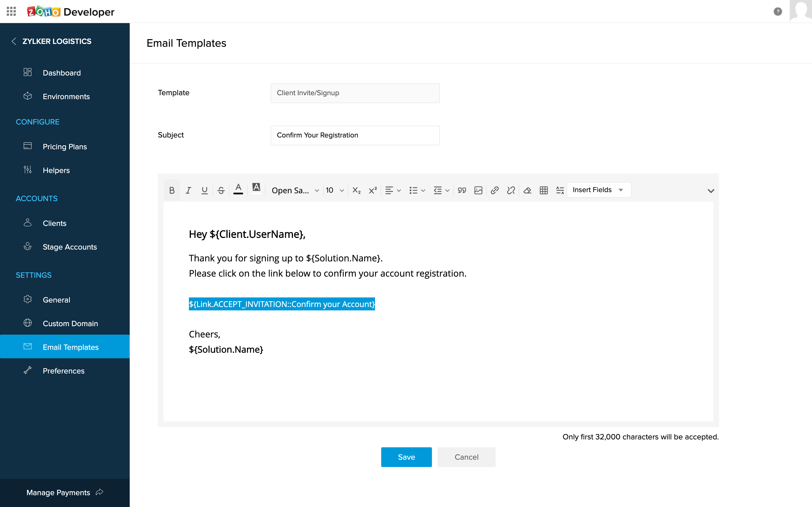Click the remove link icon
This screenshot has width=812, height=507.
511,190
